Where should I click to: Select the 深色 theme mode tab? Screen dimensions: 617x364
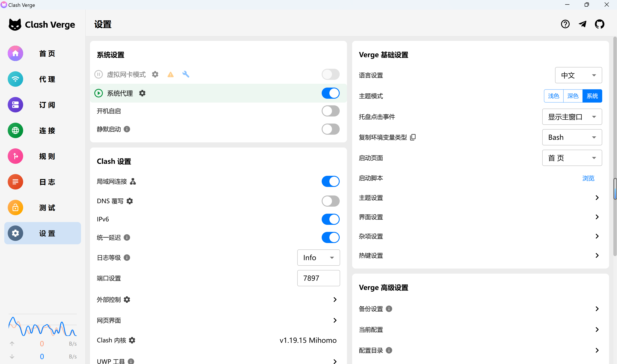point(573,96)
